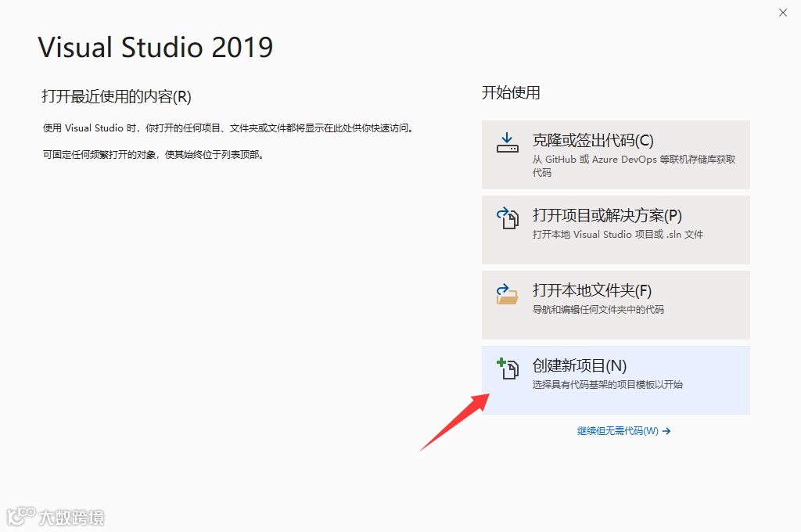Click the 开始使用 heading
The height and width of the screenshot is (532, 801).
click(x=511, y=92)
